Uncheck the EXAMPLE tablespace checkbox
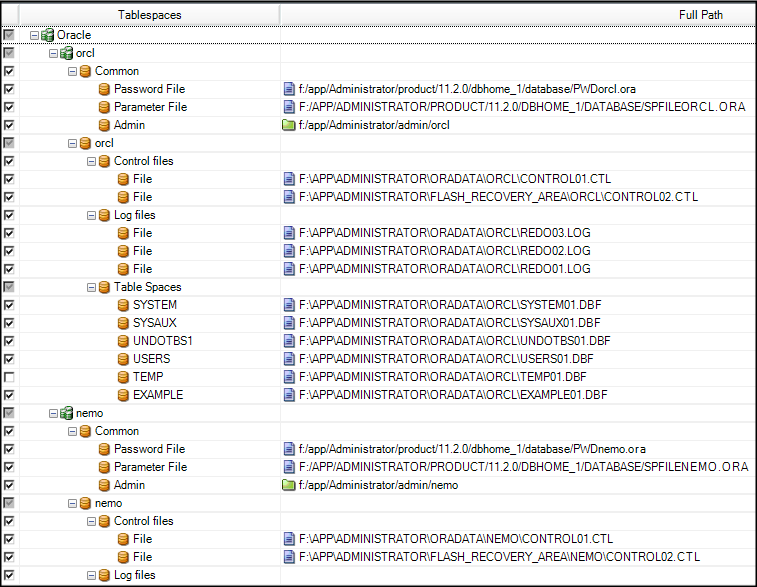The width and height of the screenshot is (757, 587). coord(9,395)
